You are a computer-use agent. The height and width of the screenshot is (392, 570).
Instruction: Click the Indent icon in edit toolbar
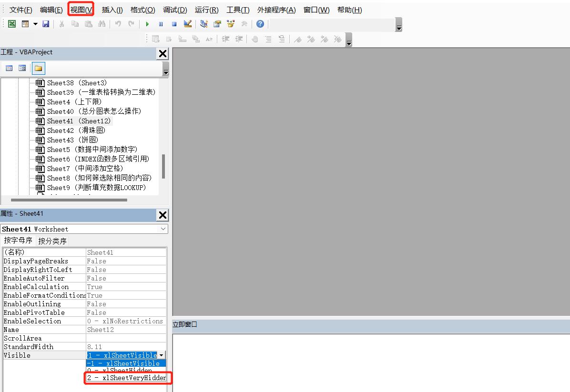point(225,39)
